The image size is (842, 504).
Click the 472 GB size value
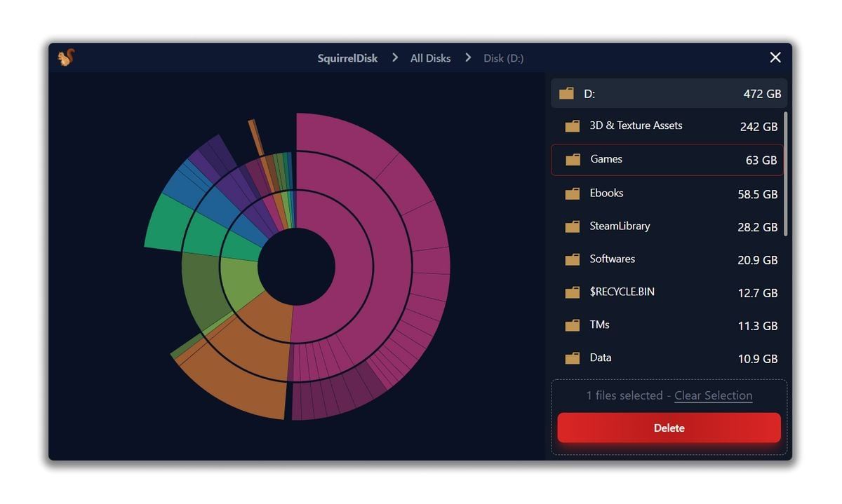tap(762, 94)
